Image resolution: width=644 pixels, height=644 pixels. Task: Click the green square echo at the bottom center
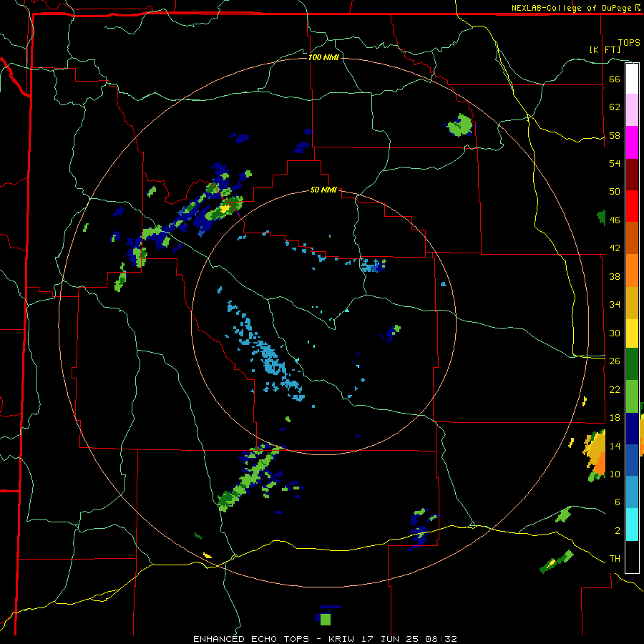[x=326, y=619]
